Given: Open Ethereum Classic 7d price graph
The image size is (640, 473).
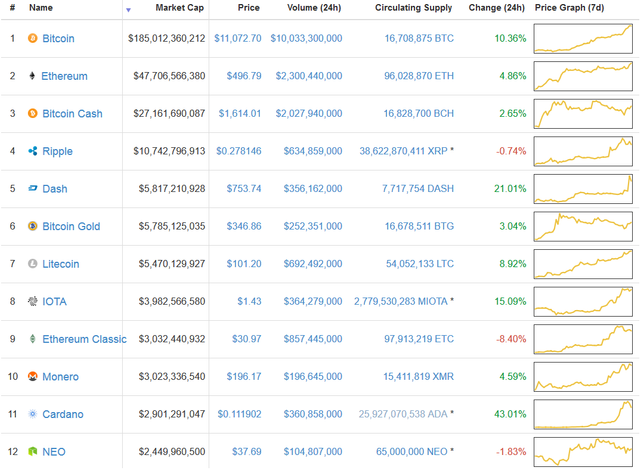Looking at the screenshot, I should pos(583,339).
